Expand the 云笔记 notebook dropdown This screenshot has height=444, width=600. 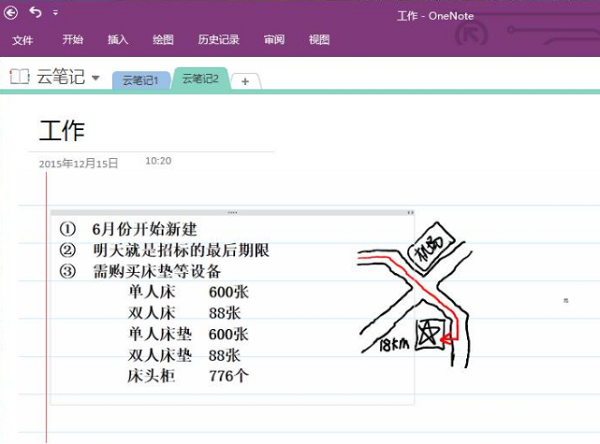[95, 78]
